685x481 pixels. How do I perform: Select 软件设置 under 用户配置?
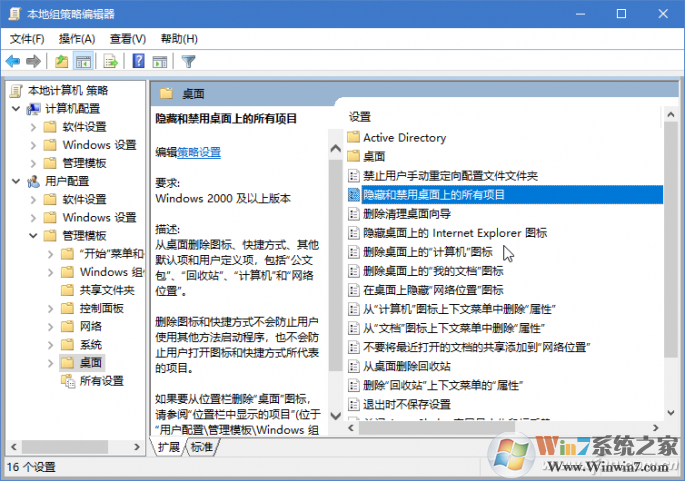(x=84, y=200)
